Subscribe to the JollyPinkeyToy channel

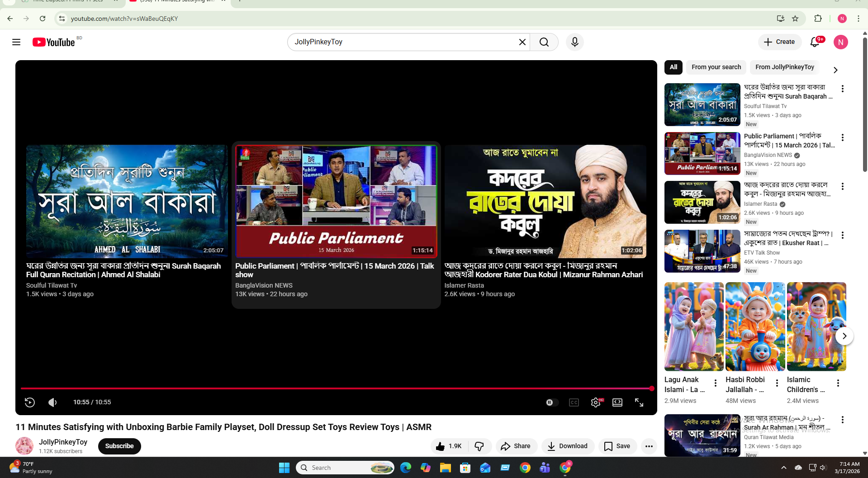pos(119,446)
